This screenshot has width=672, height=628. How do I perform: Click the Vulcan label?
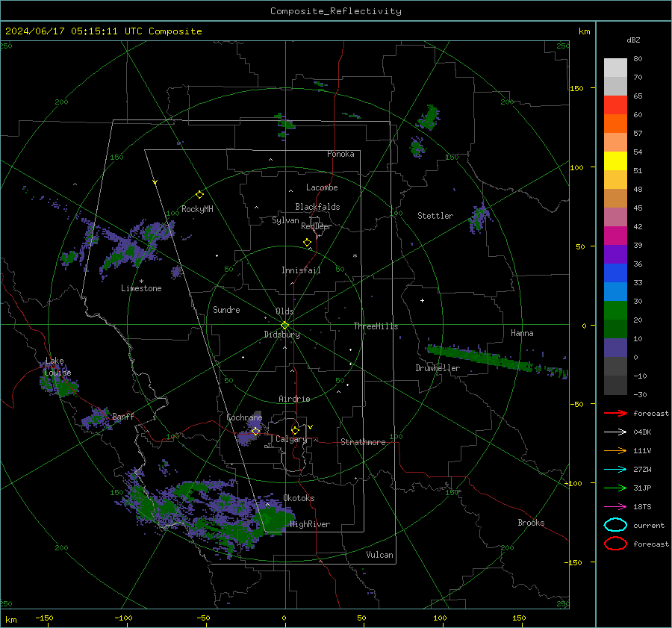379,555
